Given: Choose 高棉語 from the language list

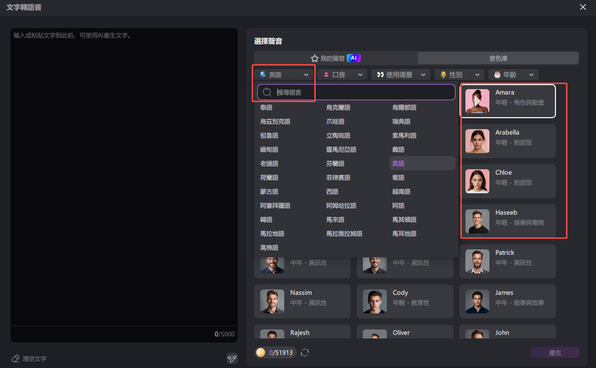Looking at the screenshot, I should point(269,247).
